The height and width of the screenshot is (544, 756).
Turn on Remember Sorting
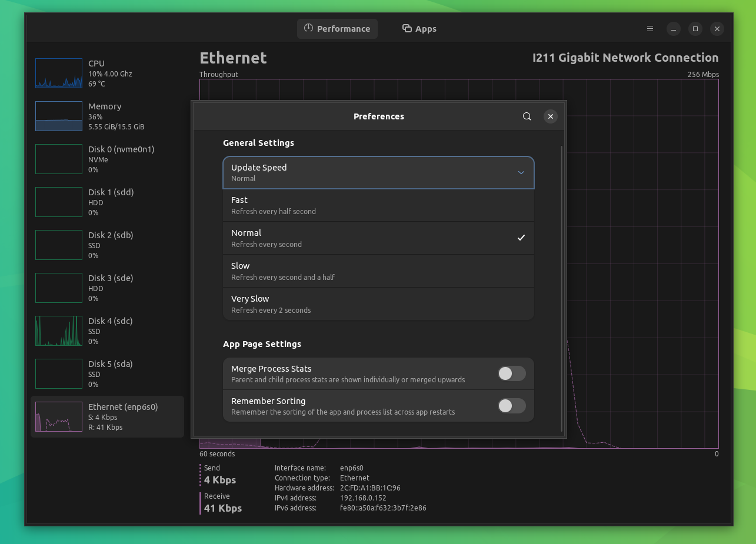click(511, 406)
